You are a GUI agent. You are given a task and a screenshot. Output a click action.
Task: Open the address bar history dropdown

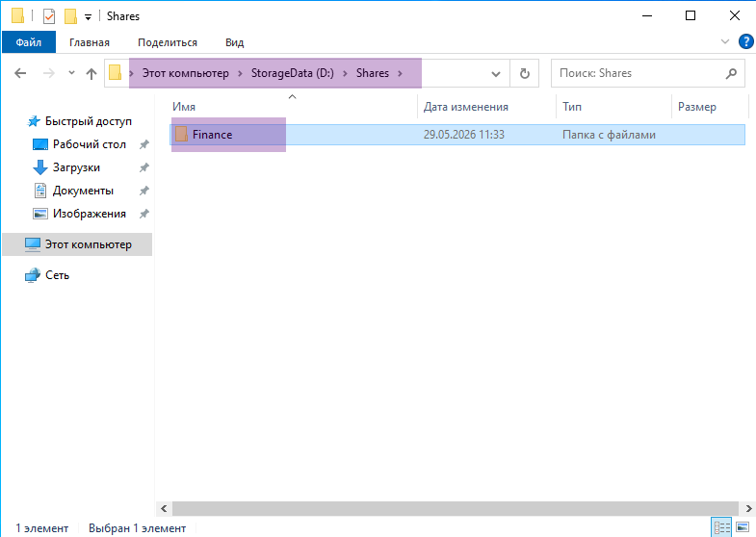point(496,74)
